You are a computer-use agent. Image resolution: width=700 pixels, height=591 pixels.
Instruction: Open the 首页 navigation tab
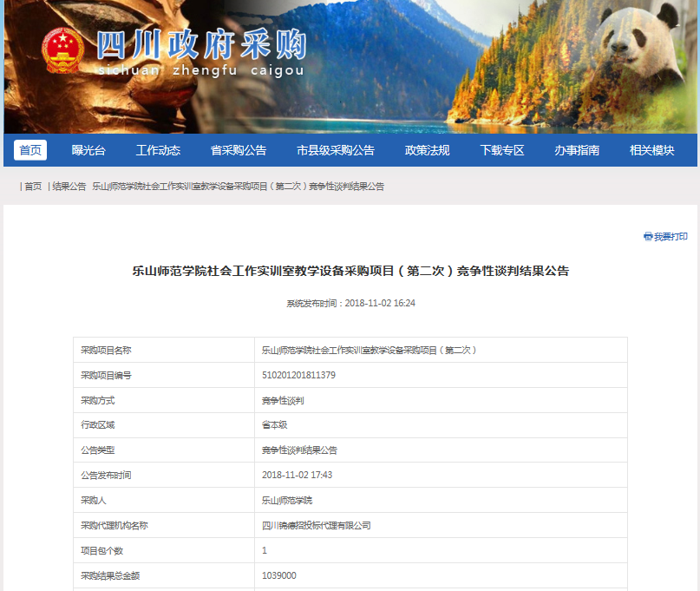click(30, 150)
